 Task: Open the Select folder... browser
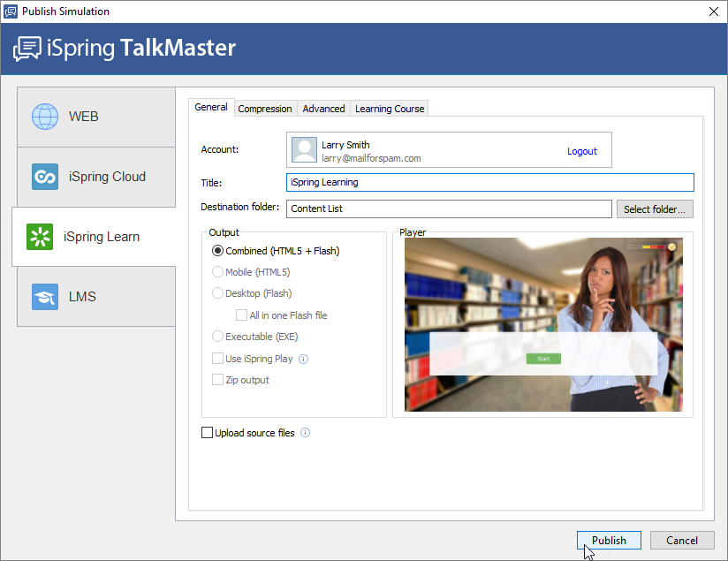click(x=655, y=209)
